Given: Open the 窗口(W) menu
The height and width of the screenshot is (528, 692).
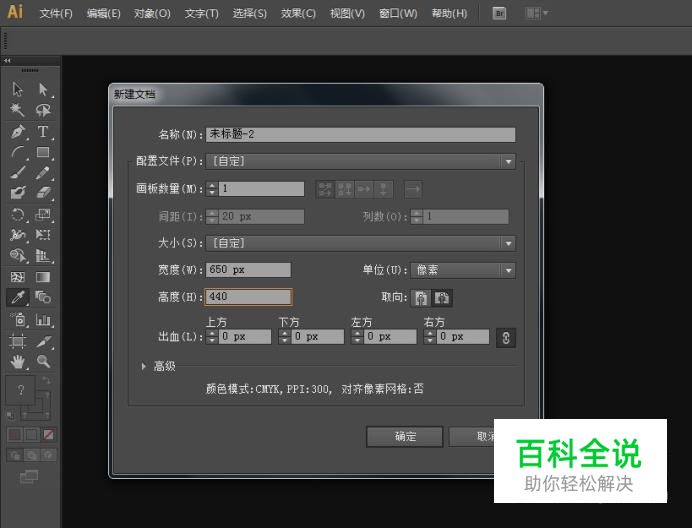Looking at the screenshot, I should point(398,13).
